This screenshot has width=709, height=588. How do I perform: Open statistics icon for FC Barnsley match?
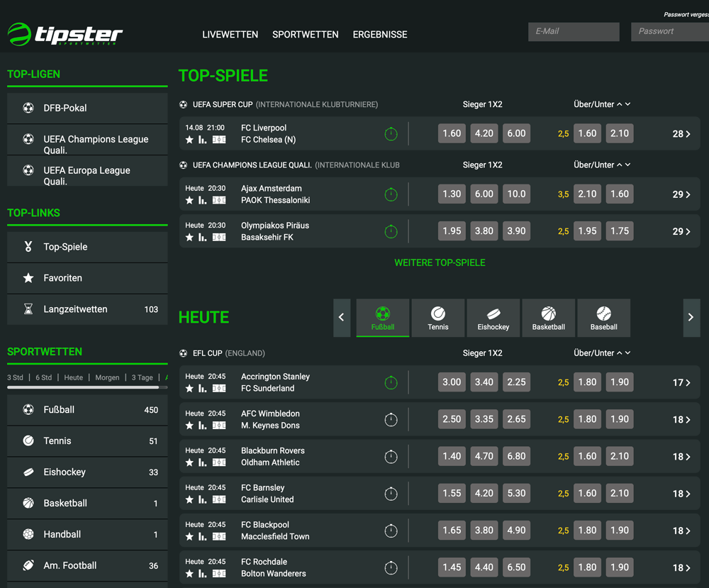click(x=203, y=500)
